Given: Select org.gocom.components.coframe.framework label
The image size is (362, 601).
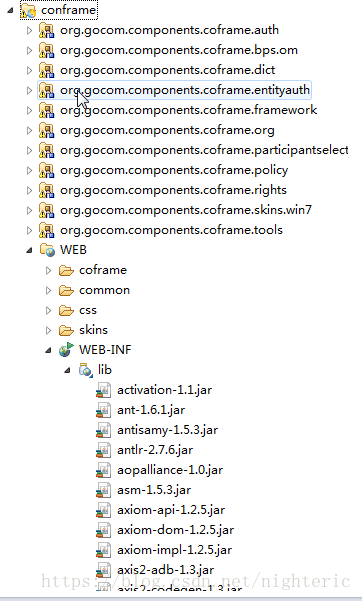Looking at the screenshot, I should [189, 110].
